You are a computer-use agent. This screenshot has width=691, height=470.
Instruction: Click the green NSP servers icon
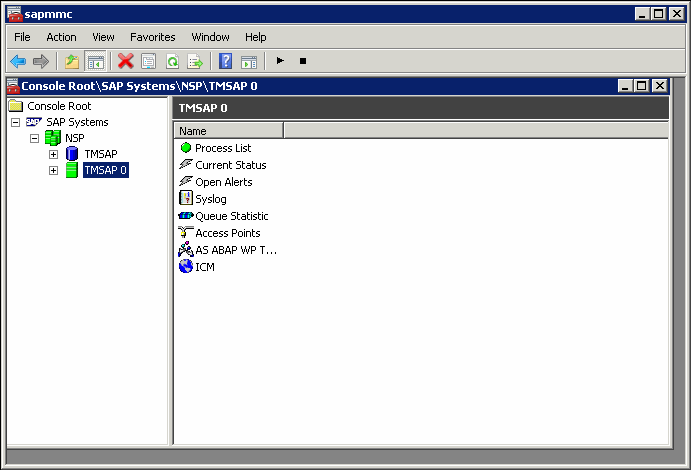53,138
